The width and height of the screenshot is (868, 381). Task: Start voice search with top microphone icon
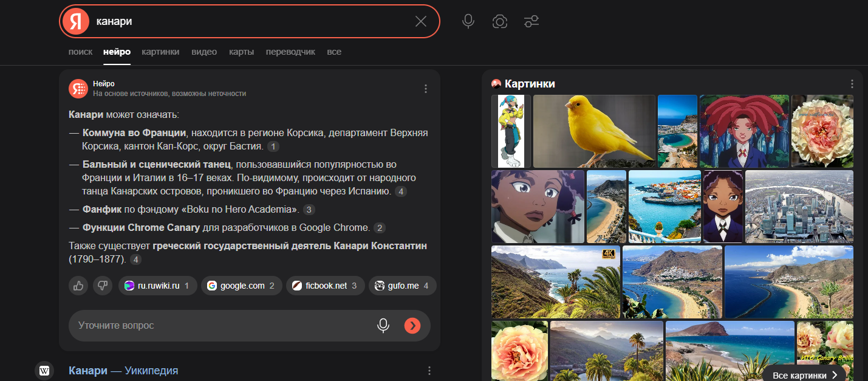point(468,21)
